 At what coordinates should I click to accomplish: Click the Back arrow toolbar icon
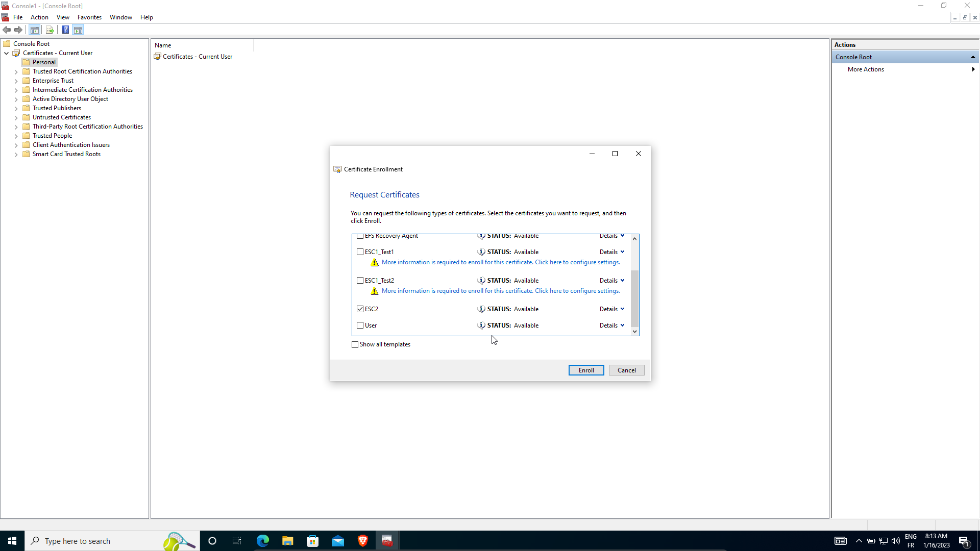pyautogui.click(x=7, y=30)
